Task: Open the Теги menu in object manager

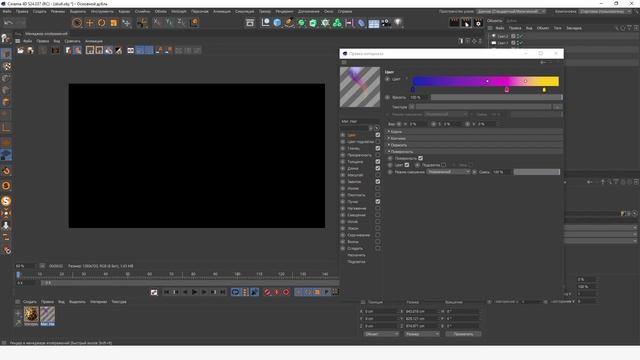Action: coord(557,28)
